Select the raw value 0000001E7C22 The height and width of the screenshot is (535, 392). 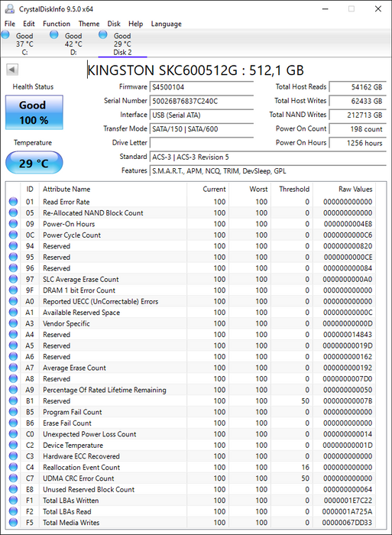point(348,500)
